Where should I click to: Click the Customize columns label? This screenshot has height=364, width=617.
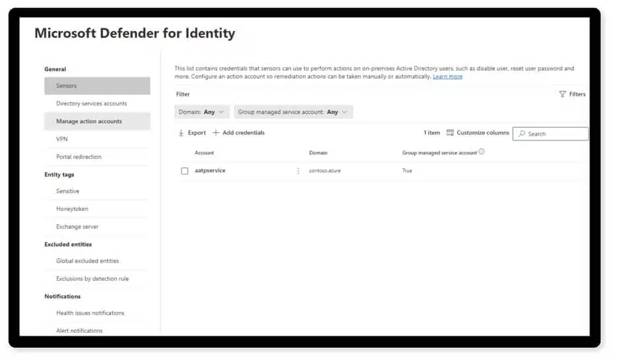[x=483, y=133]
